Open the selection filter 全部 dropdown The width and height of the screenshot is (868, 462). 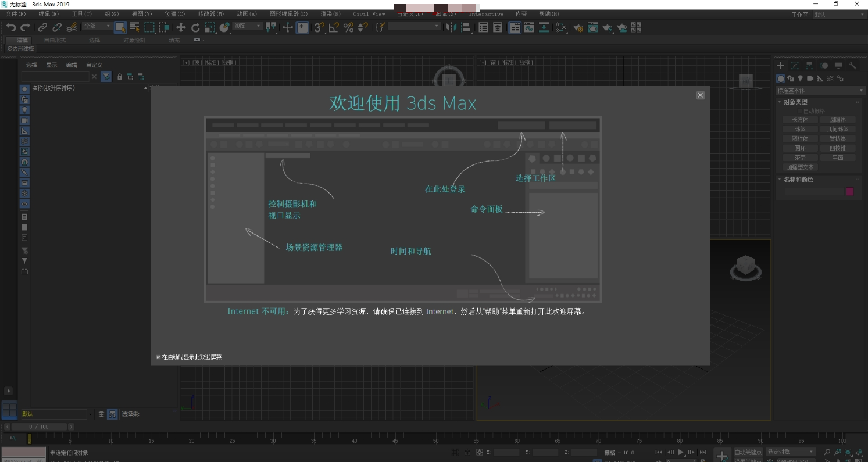97,26
